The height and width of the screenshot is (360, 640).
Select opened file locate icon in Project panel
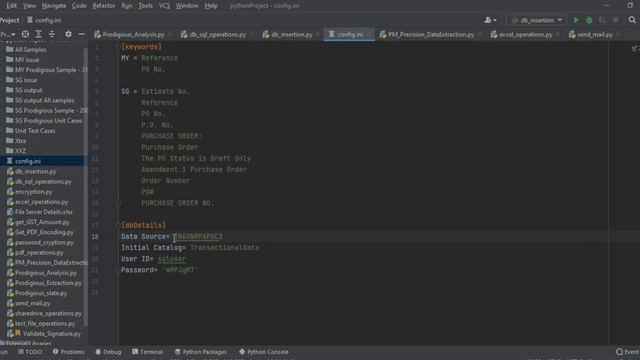25,34
